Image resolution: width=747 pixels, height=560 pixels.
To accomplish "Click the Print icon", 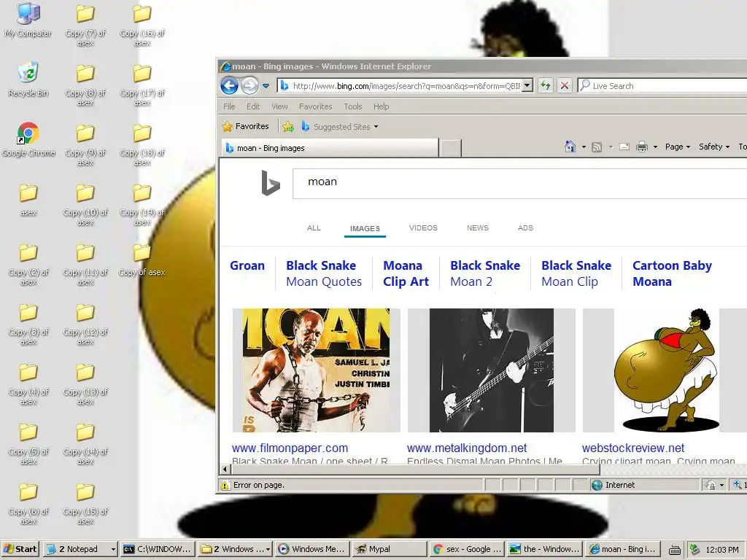I will click(x=642, y=147).
